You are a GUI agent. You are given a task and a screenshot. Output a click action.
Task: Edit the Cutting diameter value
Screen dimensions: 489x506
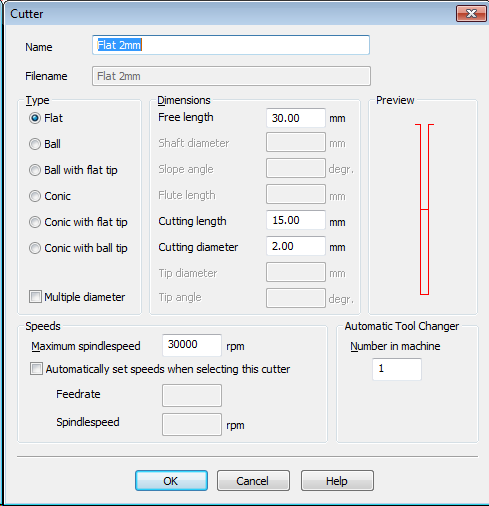point(296,246)
